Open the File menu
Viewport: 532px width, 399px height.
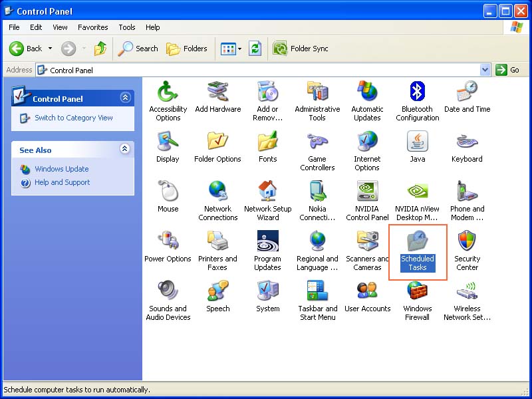pos(14,27)
